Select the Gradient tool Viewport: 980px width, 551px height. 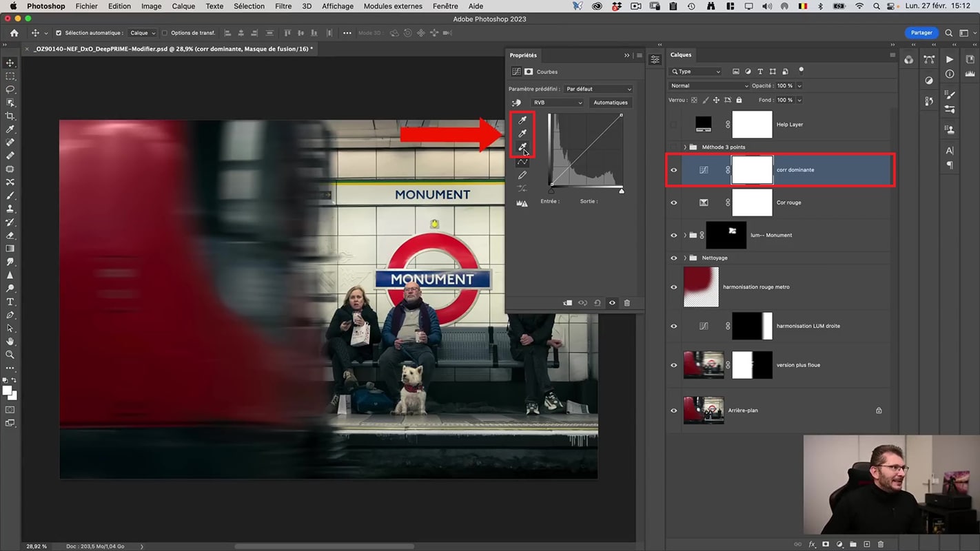(10, 249)
